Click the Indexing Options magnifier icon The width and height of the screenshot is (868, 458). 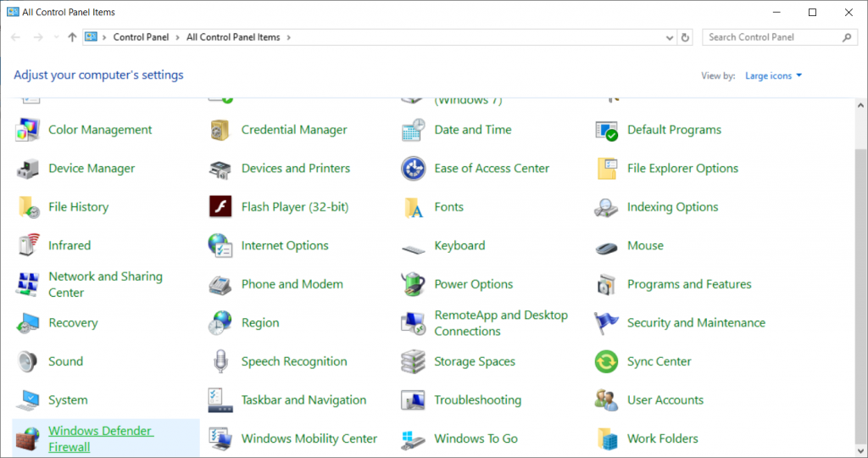point(606,207)
